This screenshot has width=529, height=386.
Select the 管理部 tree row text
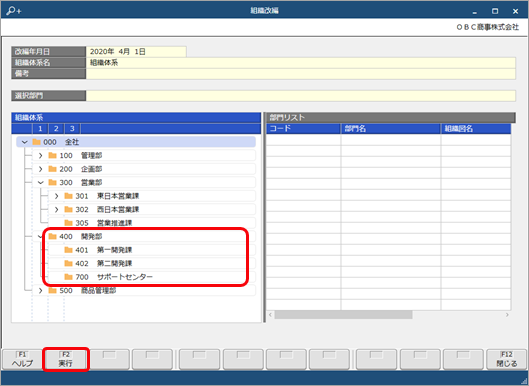point(91,156)
